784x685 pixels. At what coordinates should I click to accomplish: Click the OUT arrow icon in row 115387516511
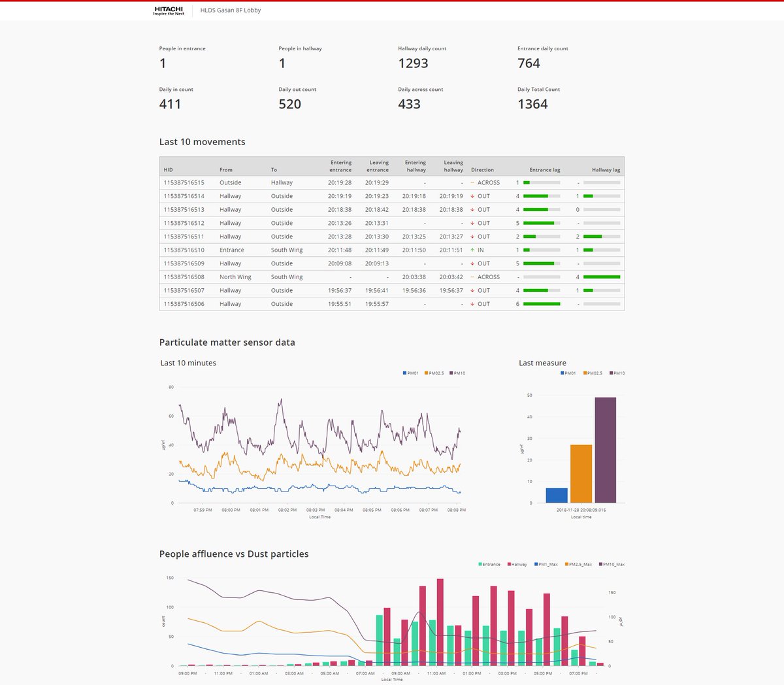pyautogui.click(x=472, y=237)
